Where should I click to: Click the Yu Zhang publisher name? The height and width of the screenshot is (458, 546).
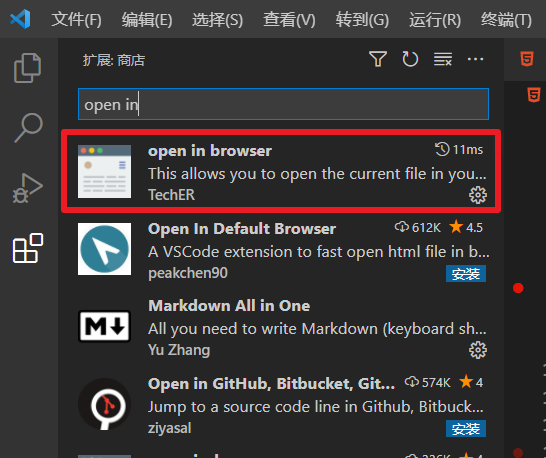[179, 350]
